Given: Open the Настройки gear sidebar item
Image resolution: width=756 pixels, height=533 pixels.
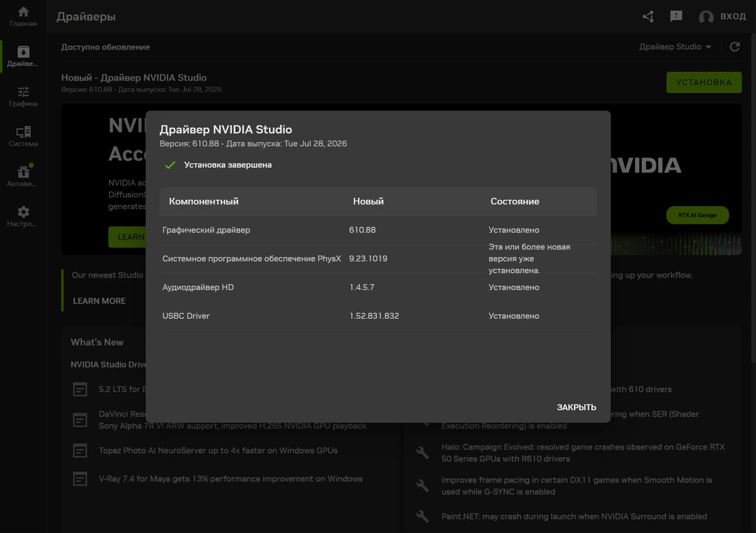Looking at the screenshot, I should (x=23, y=217).
